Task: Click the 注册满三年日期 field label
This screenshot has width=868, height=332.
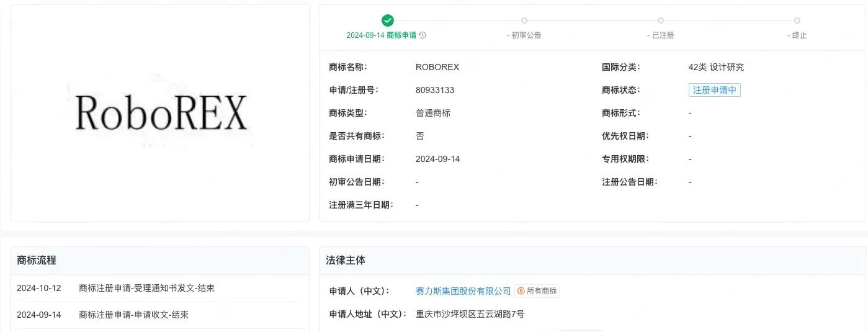Action: (361, 205)
